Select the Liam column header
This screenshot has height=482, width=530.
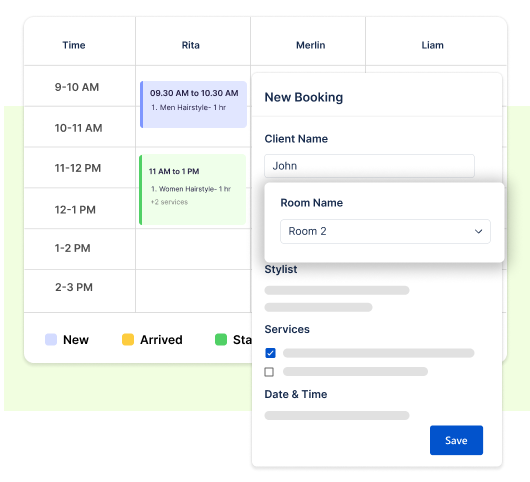(x=432, y=45)
